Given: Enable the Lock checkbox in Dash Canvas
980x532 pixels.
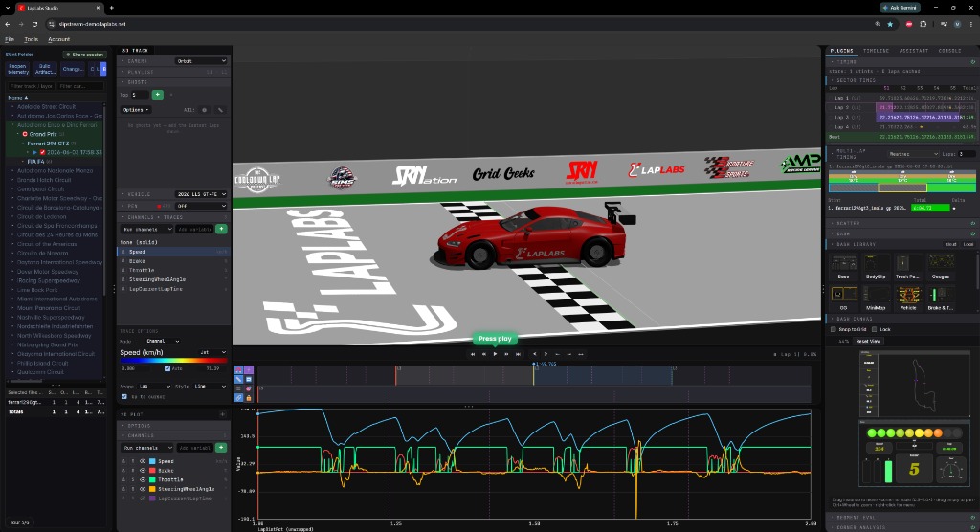Looking at the screenshot, I should click(875, 329).
